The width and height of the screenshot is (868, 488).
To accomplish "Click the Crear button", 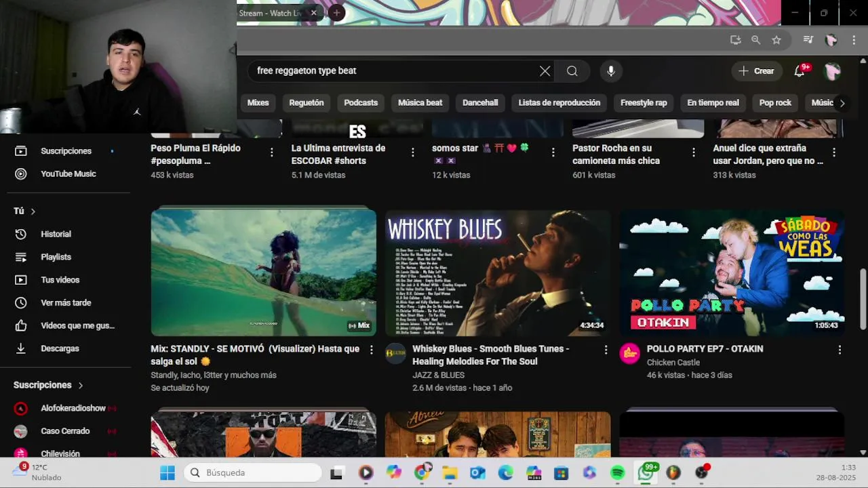I will (756, 71).
